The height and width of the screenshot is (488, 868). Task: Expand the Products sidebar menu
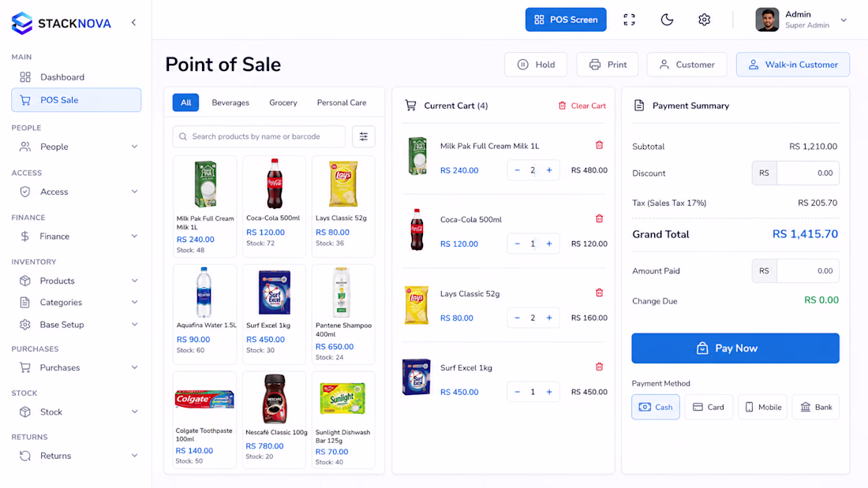(76, 281)
